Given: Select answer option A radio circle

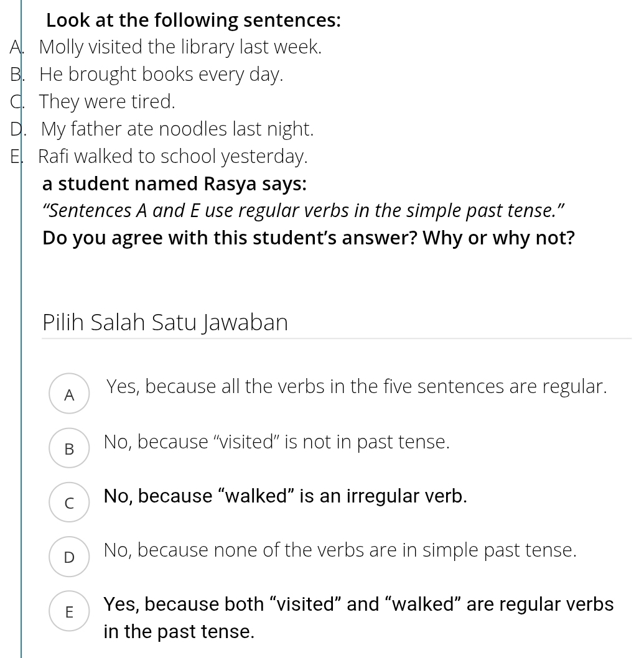Looking at the screenshot, I should click(69, 394).
